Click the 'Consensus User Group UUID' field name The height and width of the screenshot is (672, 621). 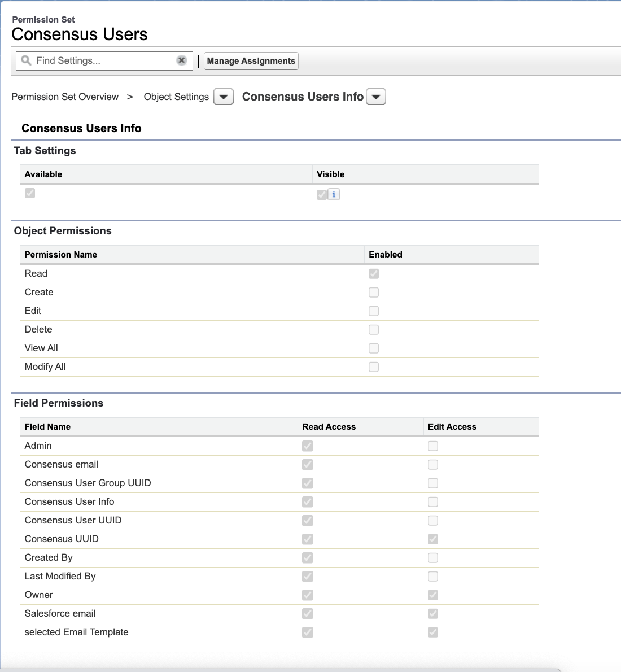[x=88, y=483]
